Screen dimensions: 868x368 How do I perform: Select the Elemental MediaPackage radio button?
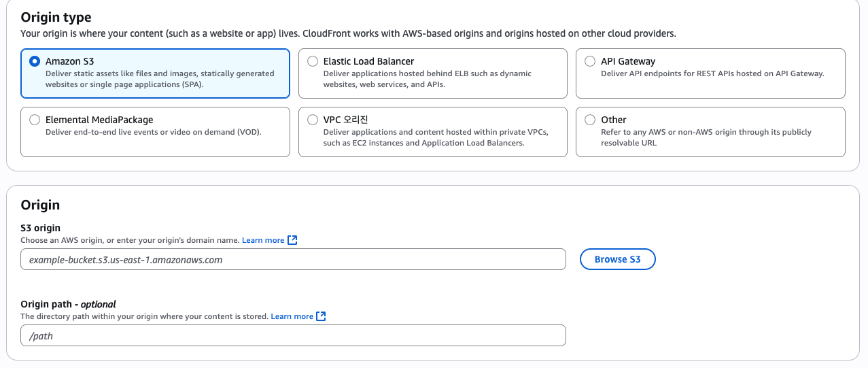click(35, 120)
